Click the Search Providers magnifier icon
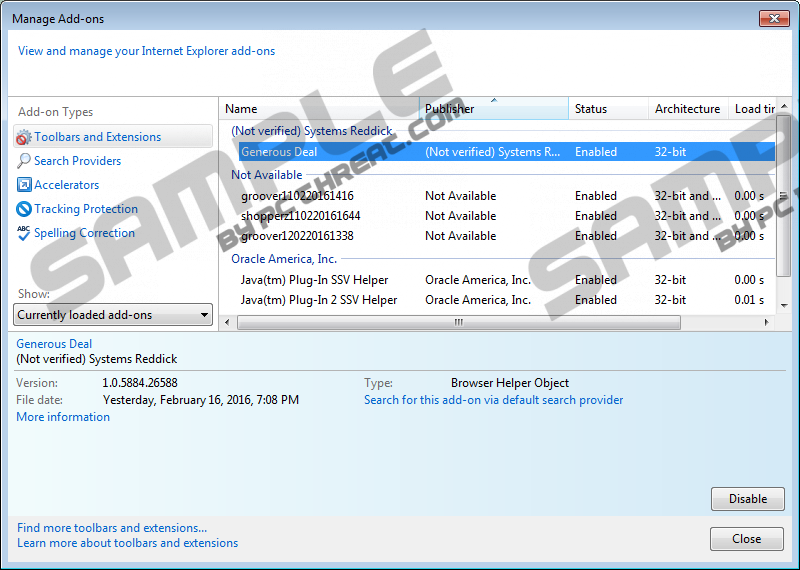800x570 pixels. [x=24, y=161]
